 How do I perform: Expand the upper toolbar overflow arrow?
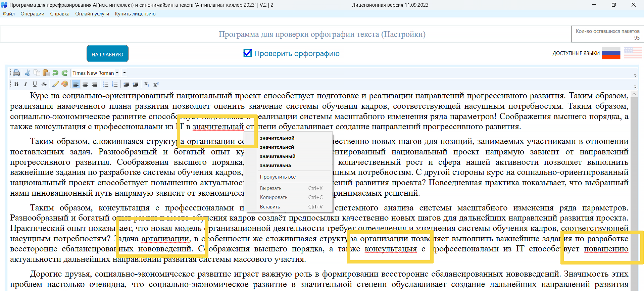click(635, 76)
